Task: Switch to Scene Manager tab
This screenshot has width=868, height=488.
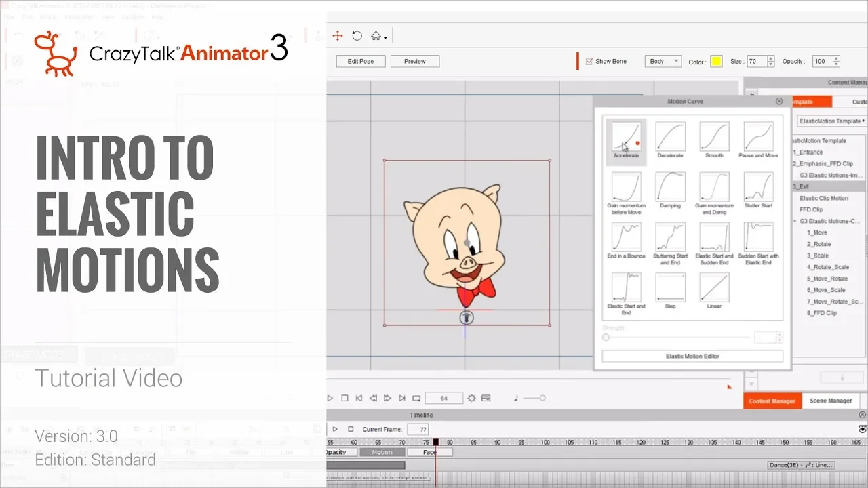Action: [x=831, y=401]
